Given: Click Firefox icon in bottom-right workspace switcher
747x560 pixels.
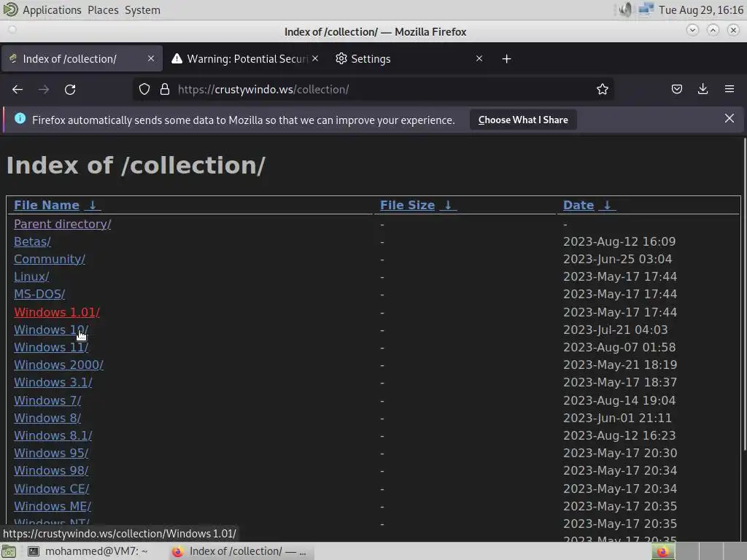Looking at the screenshot, I should [x=662, y=551].
